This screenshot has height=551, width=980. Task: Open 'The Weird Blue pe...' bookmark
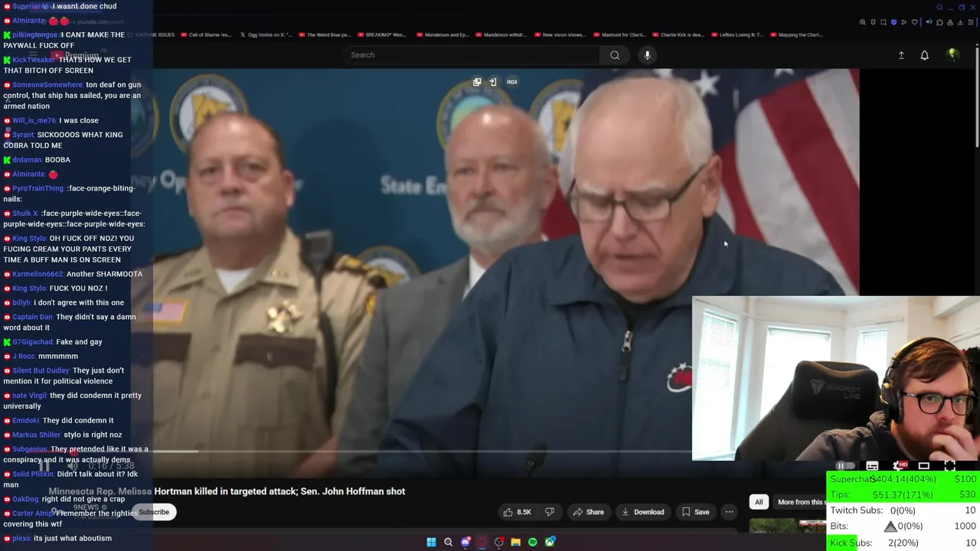tap(325, 34)
